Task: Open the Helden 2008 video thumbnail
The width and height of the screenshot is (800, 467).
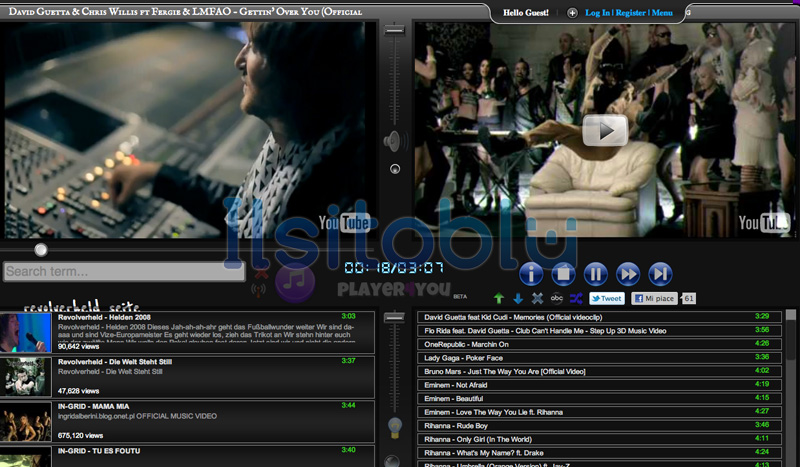Action: click(26, 332)
